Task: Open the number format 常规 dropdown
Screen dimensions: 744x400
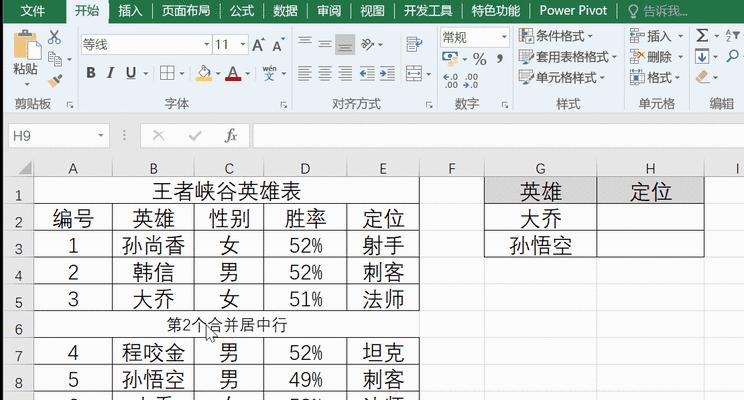Action: click(504, 37)
